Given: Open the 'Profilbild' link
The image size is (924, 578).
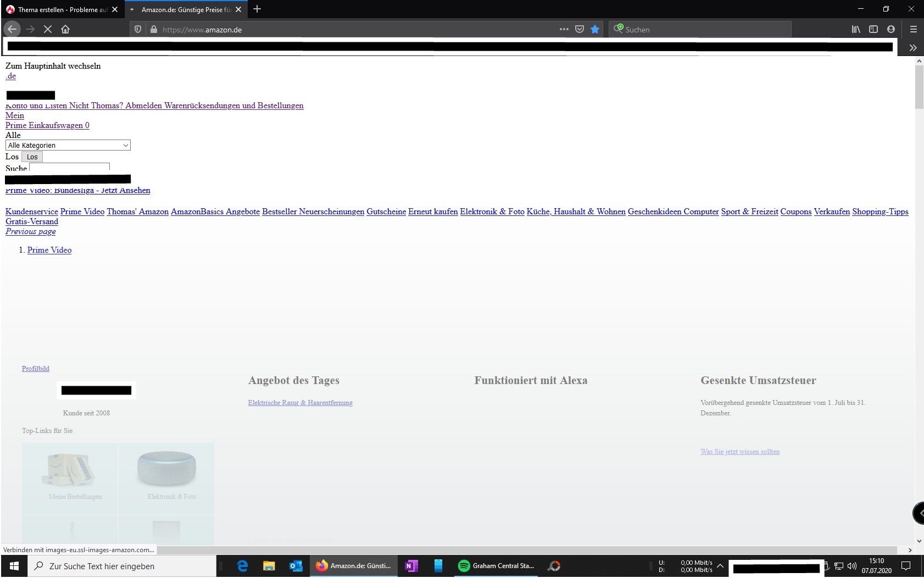Looking at the screenshot, I should 36,369.
